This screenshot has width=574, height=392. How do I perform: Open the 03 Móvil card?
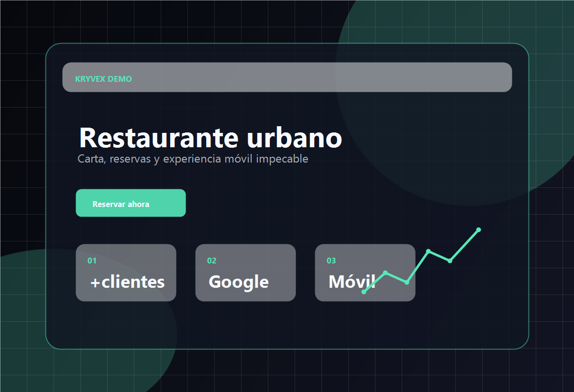pyautogui.click(x=365, y=273)
